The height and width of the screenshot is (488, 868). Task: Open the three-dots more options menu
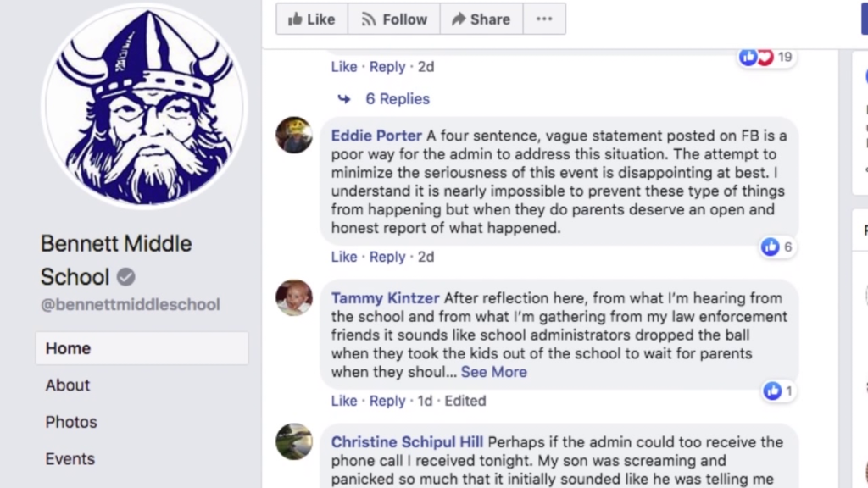pyautogui.click(x=544, y=19)
